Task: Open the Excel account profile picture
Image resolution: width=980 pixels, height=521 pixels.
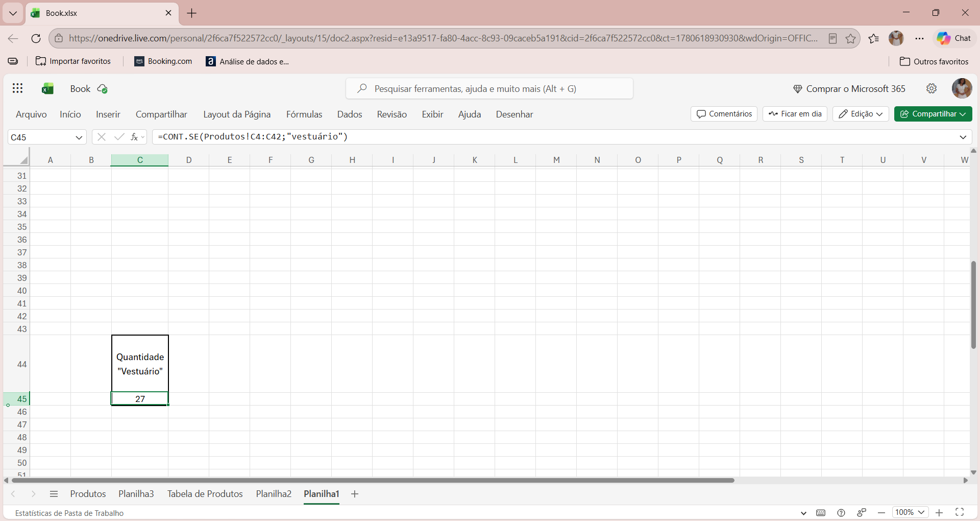Action: click(962, 88)
